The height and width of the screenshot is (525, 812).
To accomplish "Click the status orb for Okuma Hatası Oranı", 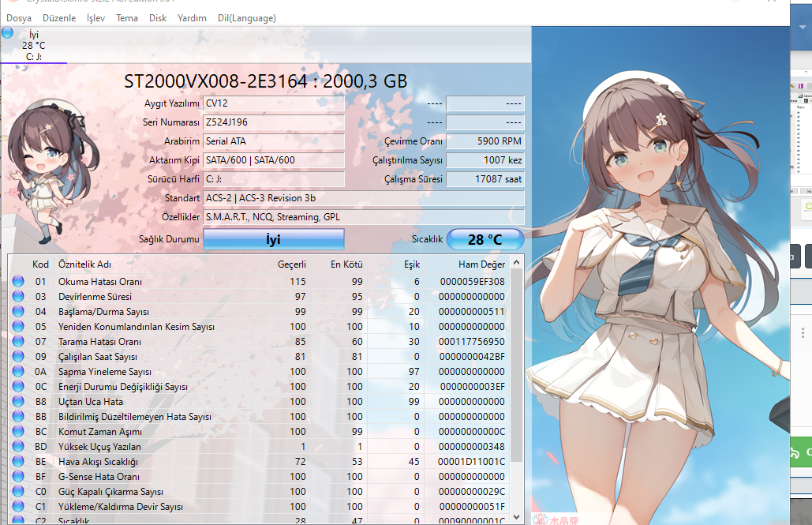I will click(x=18, y=281).
